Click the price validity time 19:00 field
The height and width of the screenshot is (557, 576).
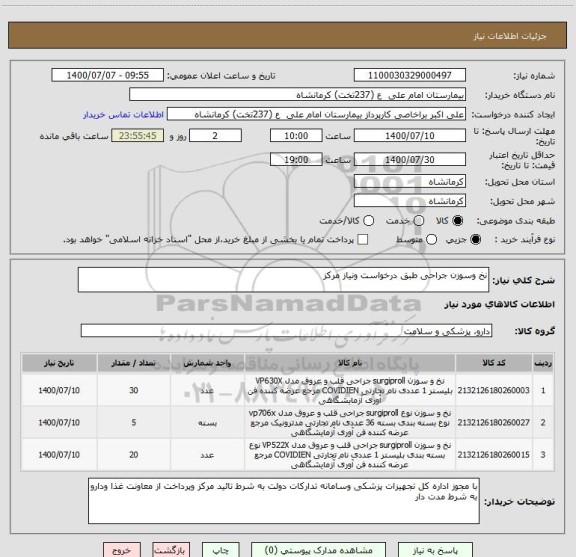click(x=296, y=159)
